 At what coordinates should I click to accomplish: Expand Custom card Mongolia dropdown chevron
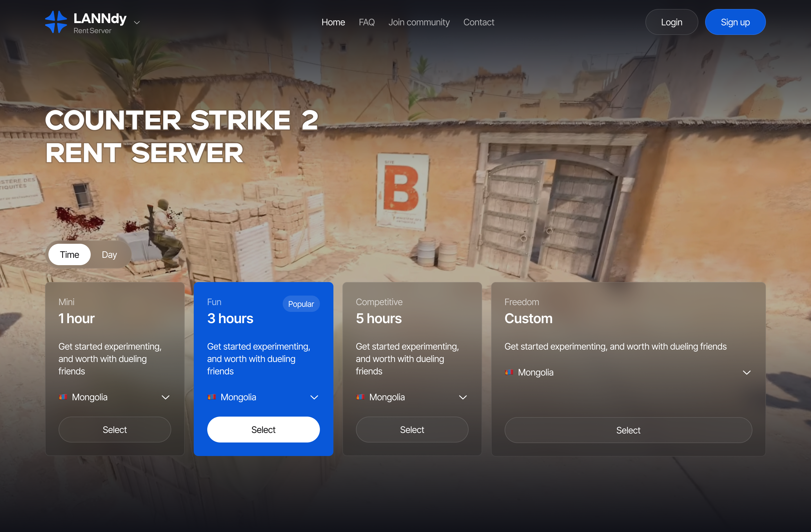tap(747, 373)
